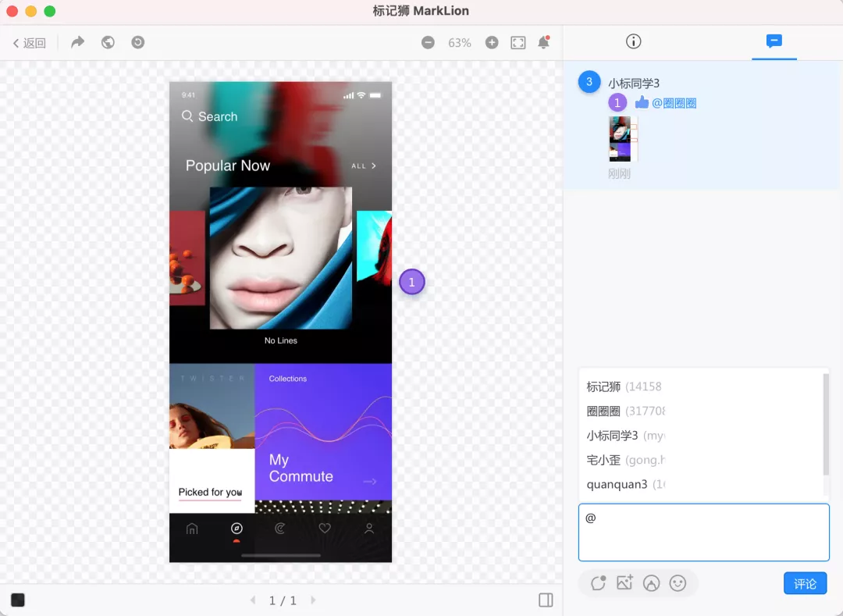Click the black background color swatch
This screenshot has width=843, height=616.
point(18,600)
